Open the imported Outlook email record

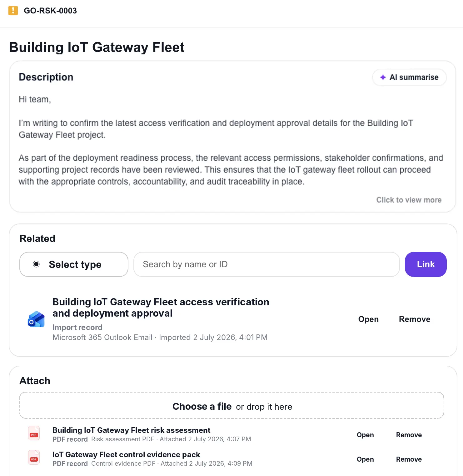point(368,319)
